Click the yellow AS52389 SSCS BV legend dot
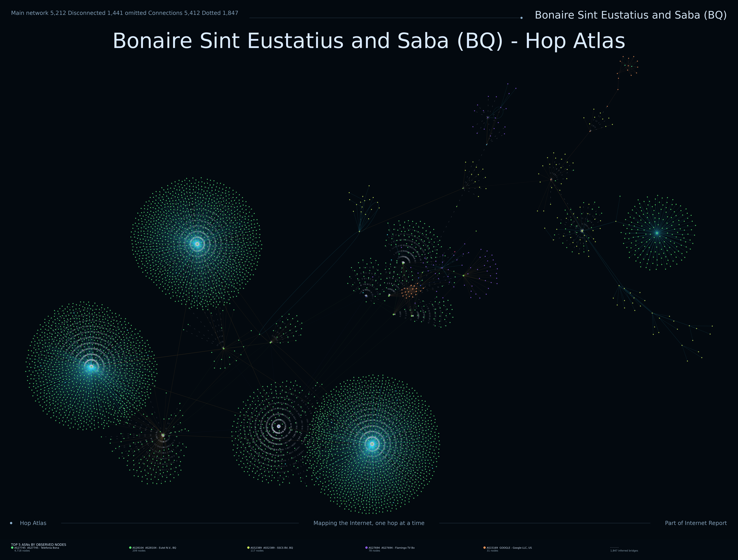 [x=249, y=548]
